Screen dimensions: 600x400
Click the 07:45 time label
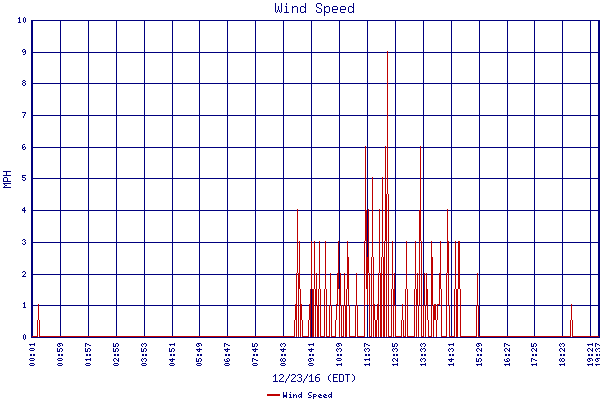point(255,354)
